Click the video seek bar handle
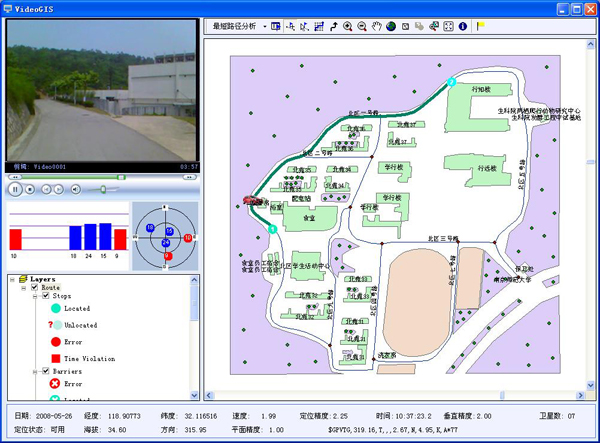Image resolution: width=600 pixels, height=443 pixels. 121,177
